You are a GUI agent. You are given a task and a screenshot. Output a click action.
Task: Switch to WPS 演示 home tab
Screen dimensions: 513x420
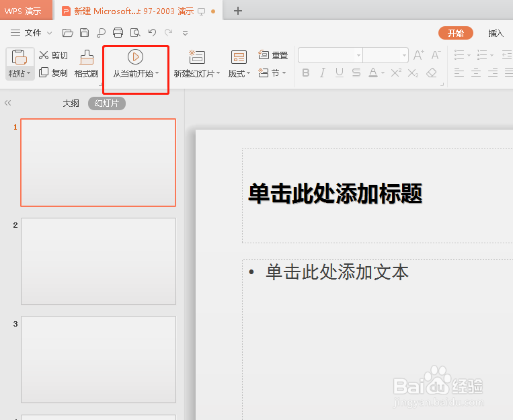tap(26, 11)
